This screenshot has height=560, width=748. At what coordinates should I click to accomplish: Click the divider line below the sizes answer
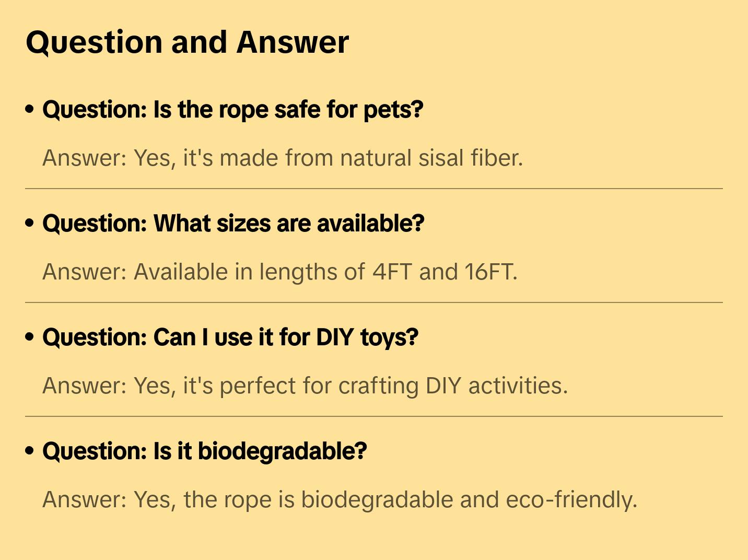click(374, 302)
